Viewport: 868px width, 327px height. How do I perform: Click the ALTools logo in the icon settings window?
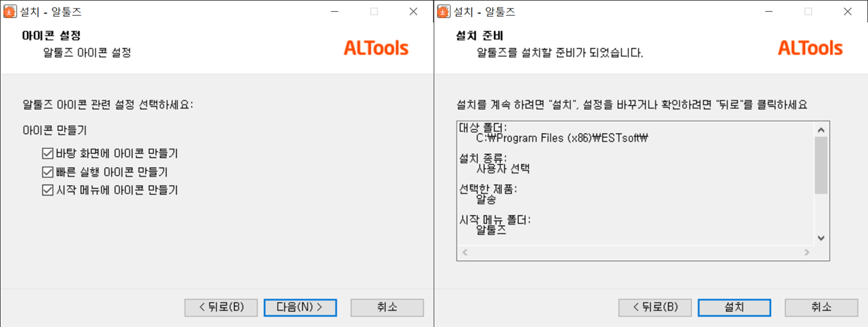point(376,48)
